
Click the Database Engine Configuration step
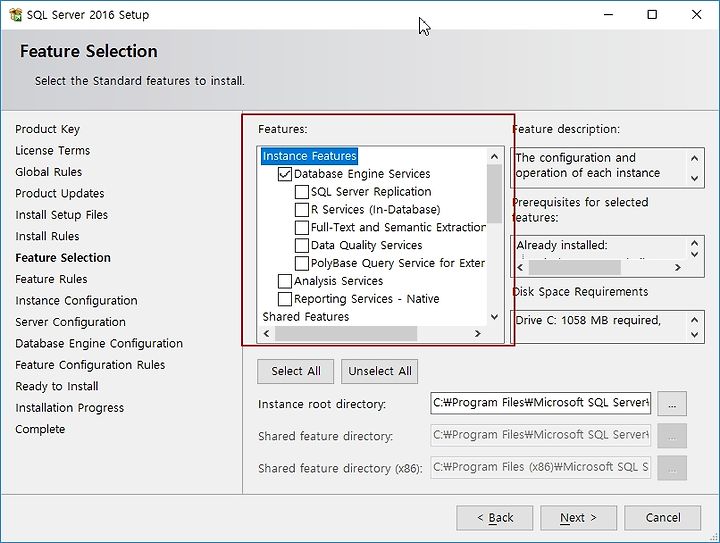pos(99,344)
